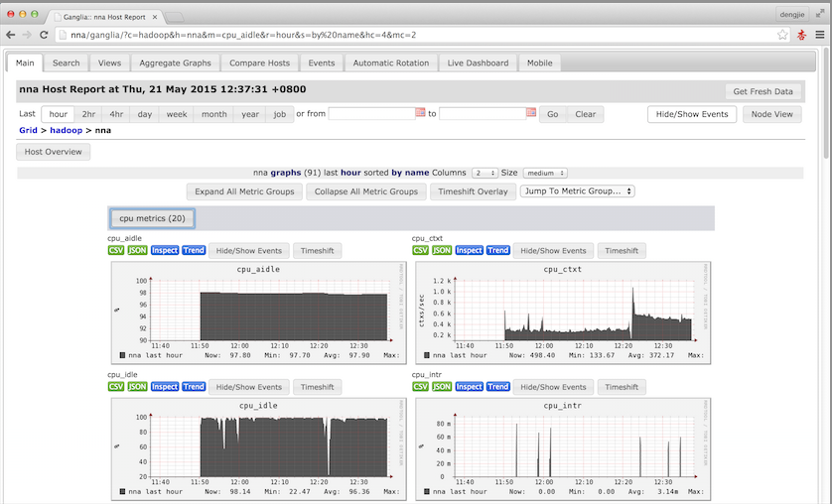Open the JSON badge for cpu_ctxt
The image size is (832, 504).
(442, 250)
